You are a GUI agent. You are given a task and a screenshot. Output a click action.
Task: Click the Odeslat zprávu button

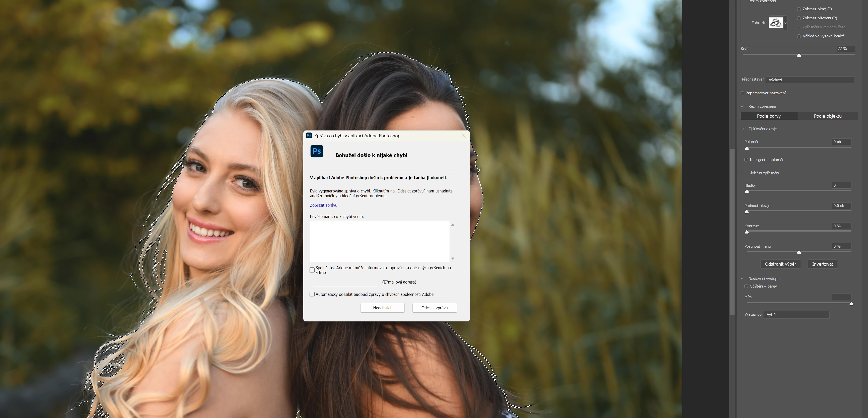(x=434, y=308)
